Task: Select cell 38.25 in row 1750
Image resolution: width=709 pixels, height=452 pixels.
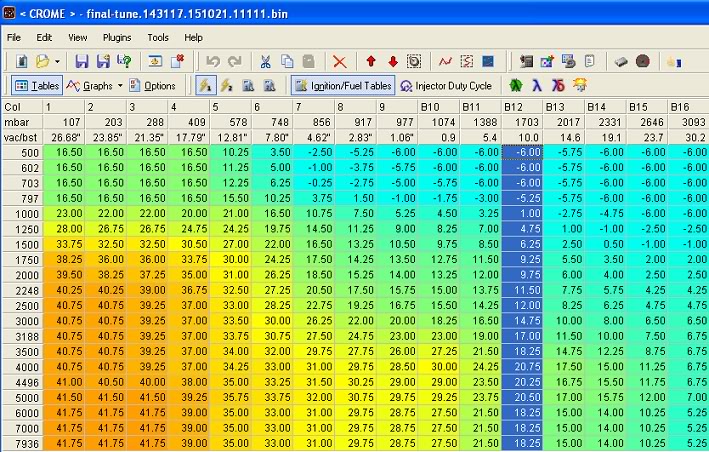Action: coord(64,260)
